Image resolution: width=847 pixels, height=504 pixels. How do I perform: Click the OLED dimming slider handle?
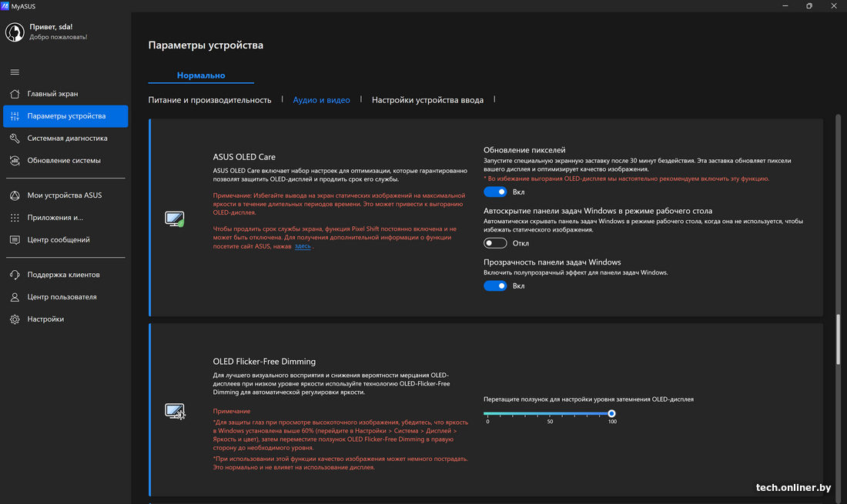click(x=611, y=413)
